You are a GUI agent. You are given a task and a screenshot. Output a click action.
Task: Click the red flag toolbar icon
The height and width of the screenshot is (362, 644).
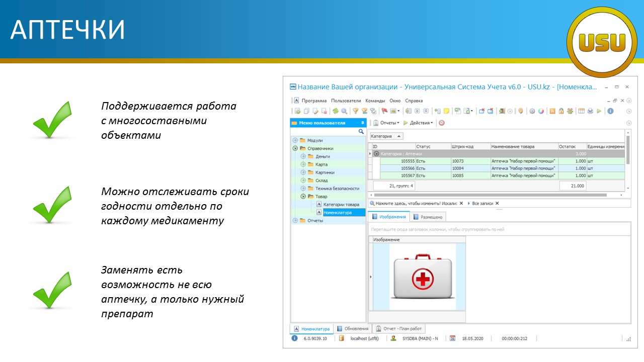coord(384,111)
